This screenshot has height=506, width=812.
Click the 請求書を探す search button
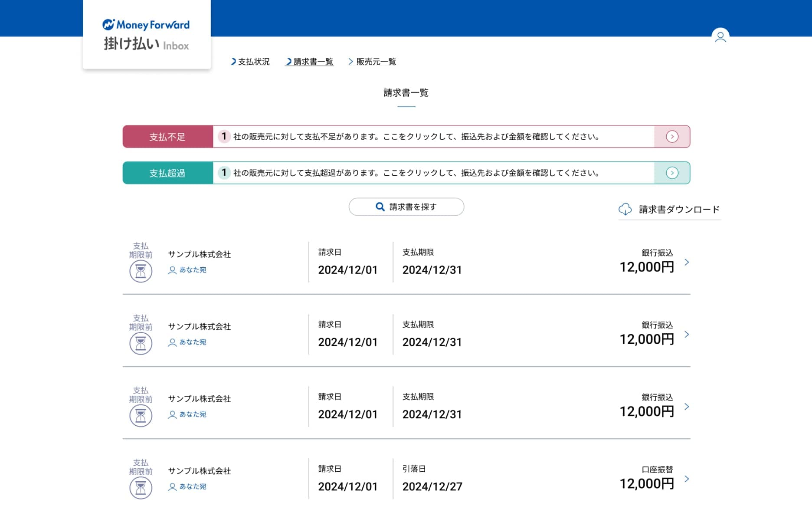coord(406,207)
